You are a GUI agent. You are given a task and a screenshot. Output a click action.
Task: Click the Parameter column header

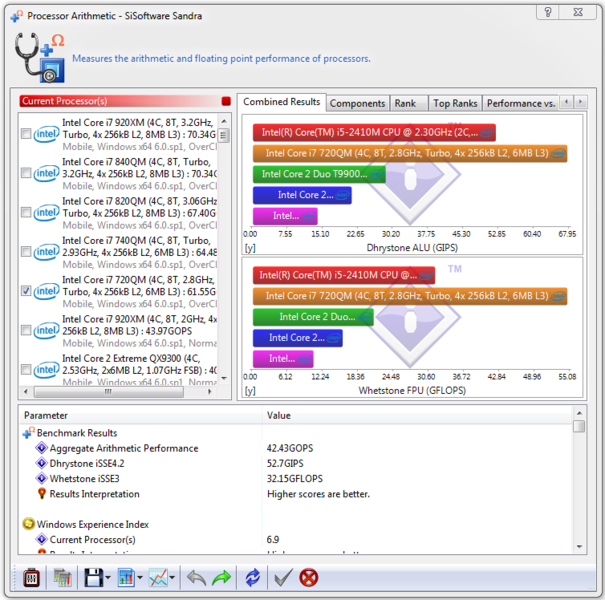[141, 416]
